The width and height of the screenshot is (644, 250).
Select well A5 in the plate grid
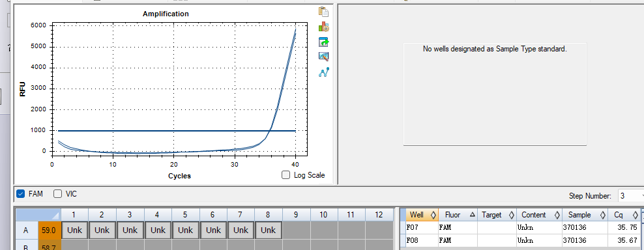coord(185,230)
